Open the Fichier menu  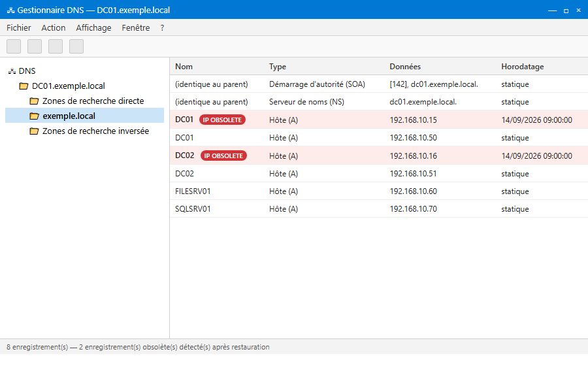coord(19,27)
